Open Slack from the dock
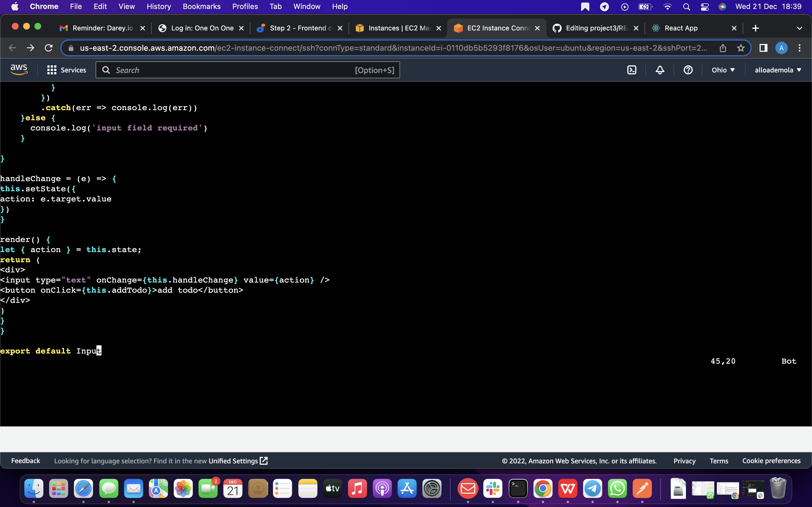Viewport: 812px width, 507px height. pos(493,489)
